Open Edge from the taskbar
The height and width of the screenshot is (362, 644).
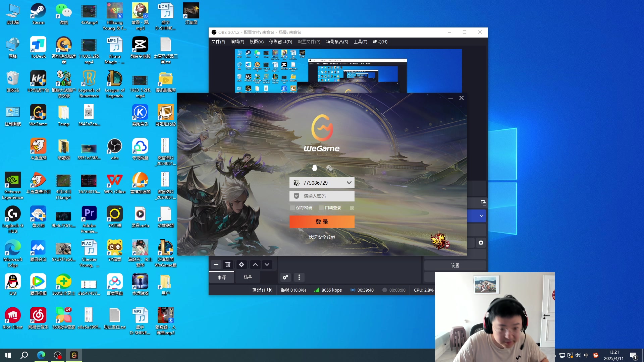pyautogui.click(x=41, y=355)
